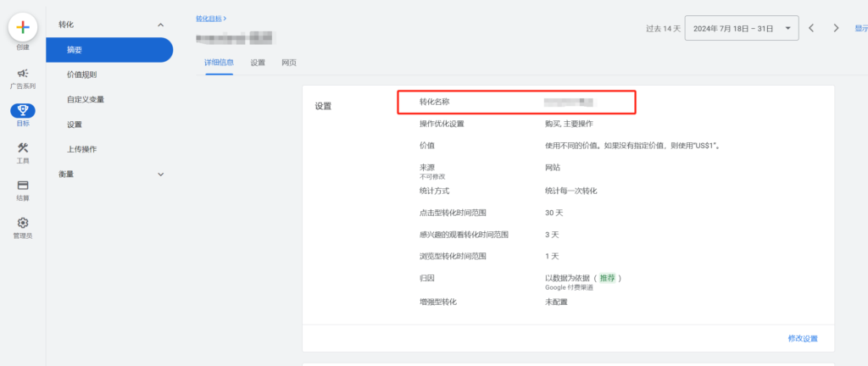Go to previous date range arrow
The image size is (868, 366).
pyautogui.click(x=811, y=28)
